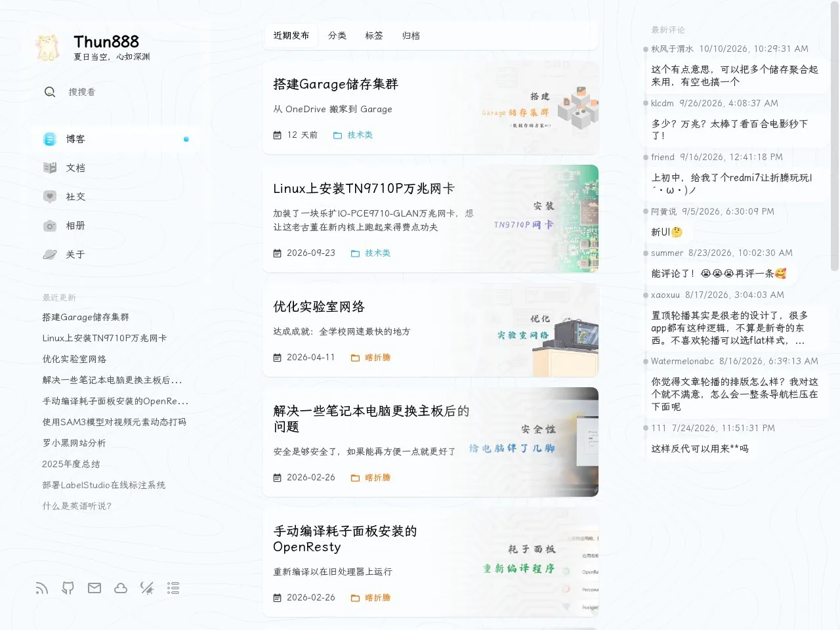
Task: Click the email envelope icon
Action: (x=94, y=588)
